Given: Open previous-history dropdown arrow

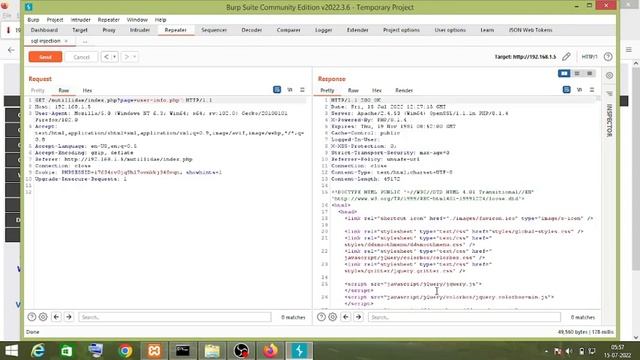Looking at the screenshot, I should pos(115,57).
